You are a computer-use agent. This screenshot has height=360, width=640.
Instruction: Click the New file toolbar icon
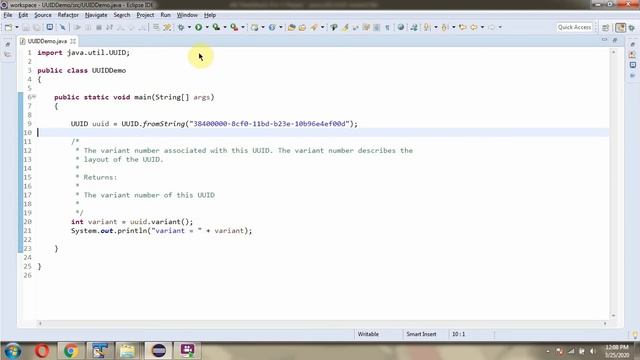coord(8,27)
